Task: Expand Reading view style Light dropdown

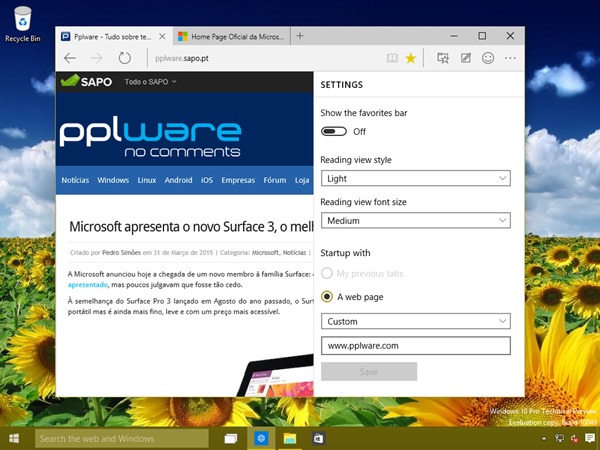Action: click(416, 178)
